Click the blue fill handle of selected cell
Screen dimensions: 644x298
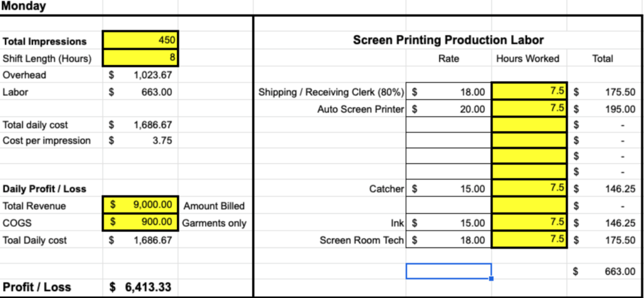pos(491,279)
